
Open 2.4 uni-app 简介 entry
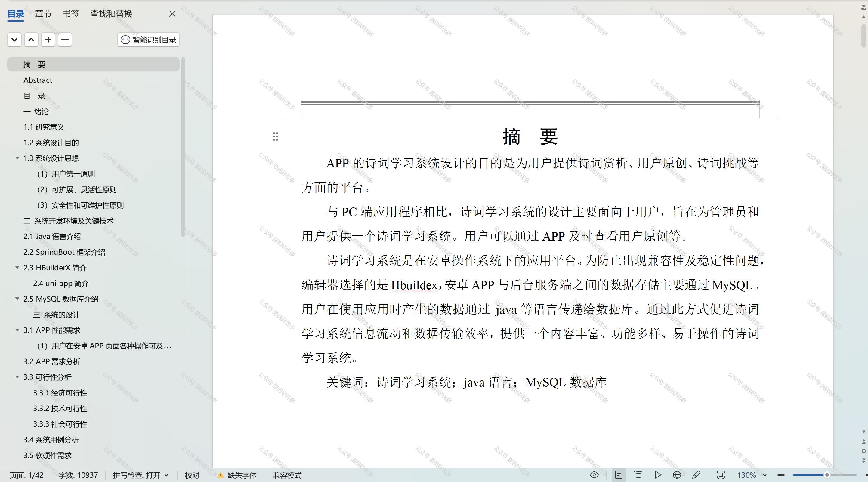coord(93,283)
